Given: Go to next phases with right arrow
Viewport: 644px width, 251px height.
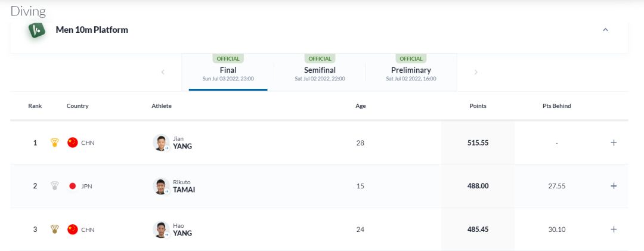Looking at the screenshot, I should point(476,72).
